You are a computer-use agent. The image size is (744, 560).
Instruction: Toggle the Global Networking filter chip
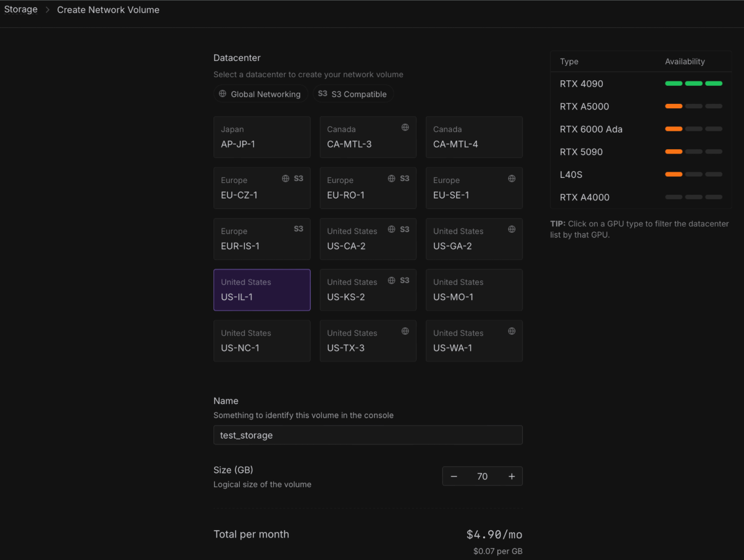click(260, 94)
